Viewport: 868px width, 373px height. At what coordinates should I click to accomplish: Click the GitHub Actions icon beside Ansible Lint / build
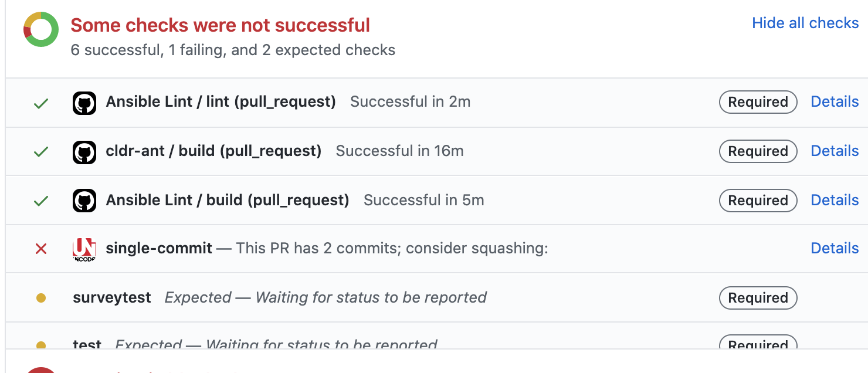(84, 200)
